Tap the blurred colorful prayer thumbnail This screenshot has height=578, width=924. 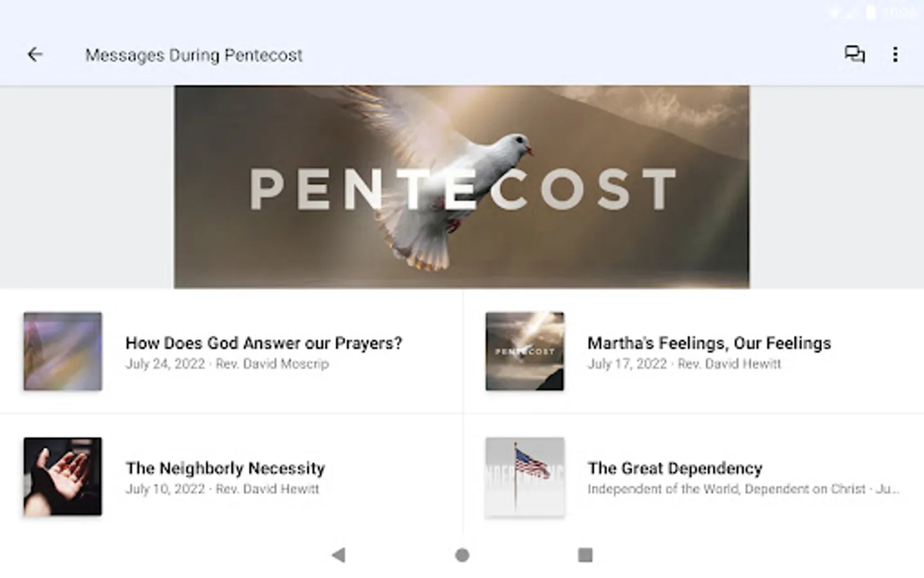[63, 351]
